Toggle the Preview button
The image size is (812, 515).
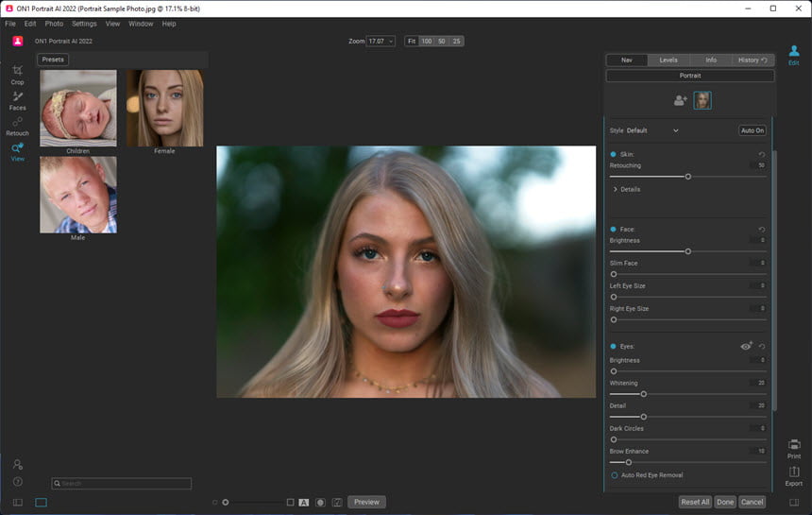366,502
